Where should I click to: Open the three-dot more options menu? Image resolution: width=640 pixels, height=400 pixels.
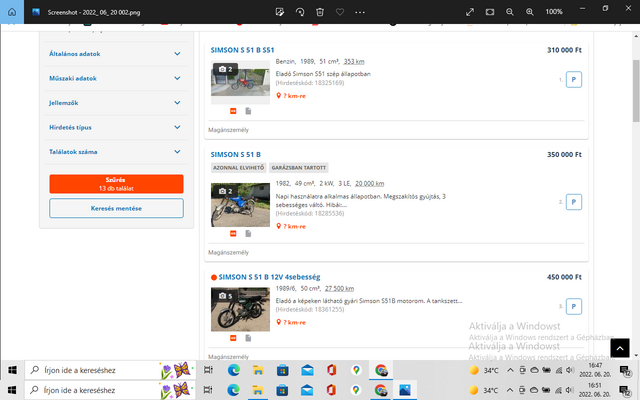click(x=360, y=12)
